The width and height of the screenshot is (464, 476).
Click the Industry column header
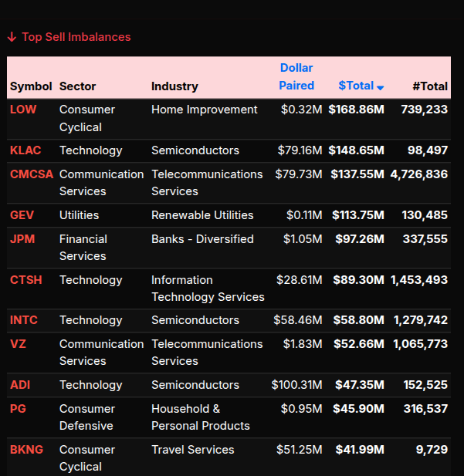tap(174, 86)
